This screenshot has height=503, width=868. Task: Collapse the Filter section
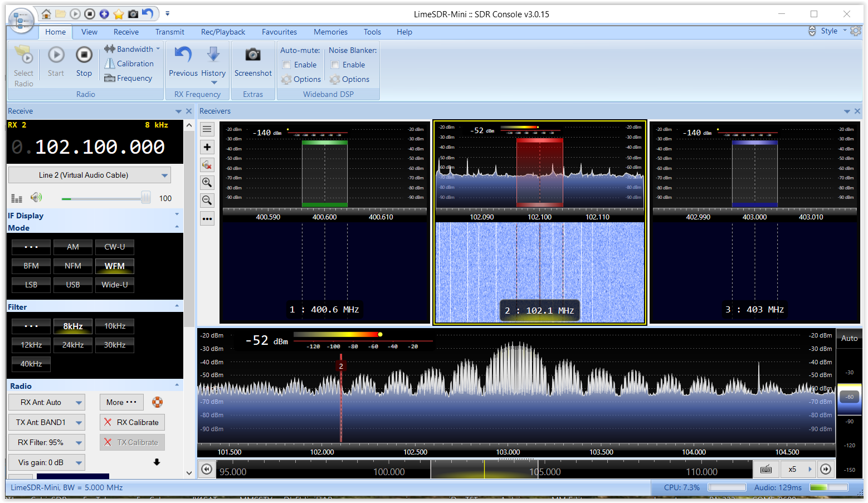[177, 306]
